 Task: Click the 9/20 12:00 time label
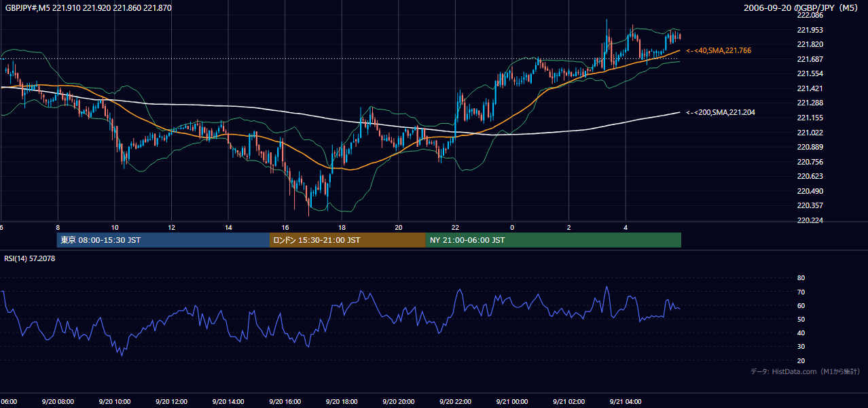tap(170, 402)
